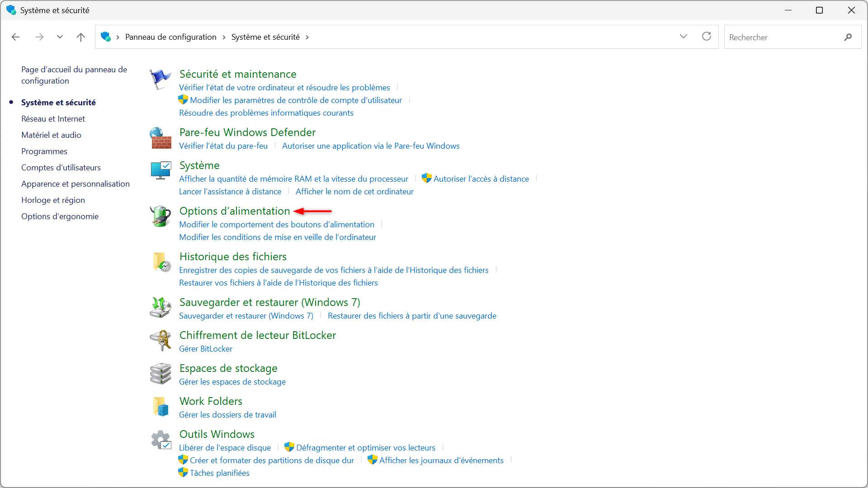Viewport: 868px width, 488px height.
Task: Open Matériel et audio category
Action: click(51, 135)
